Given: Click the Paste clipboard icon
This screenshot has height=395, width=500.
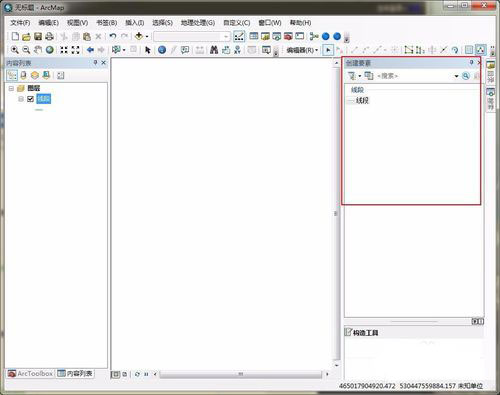Looking at the screenshot, I should 87,36.
